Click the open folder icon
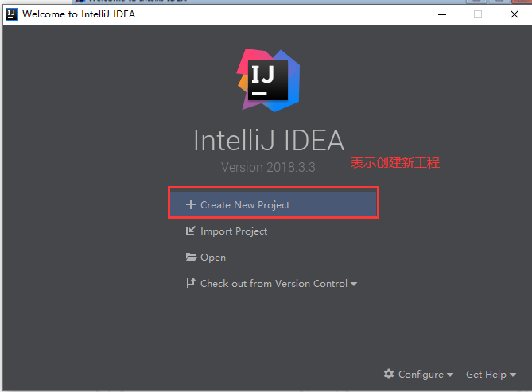532x392 pixels. 191,257
